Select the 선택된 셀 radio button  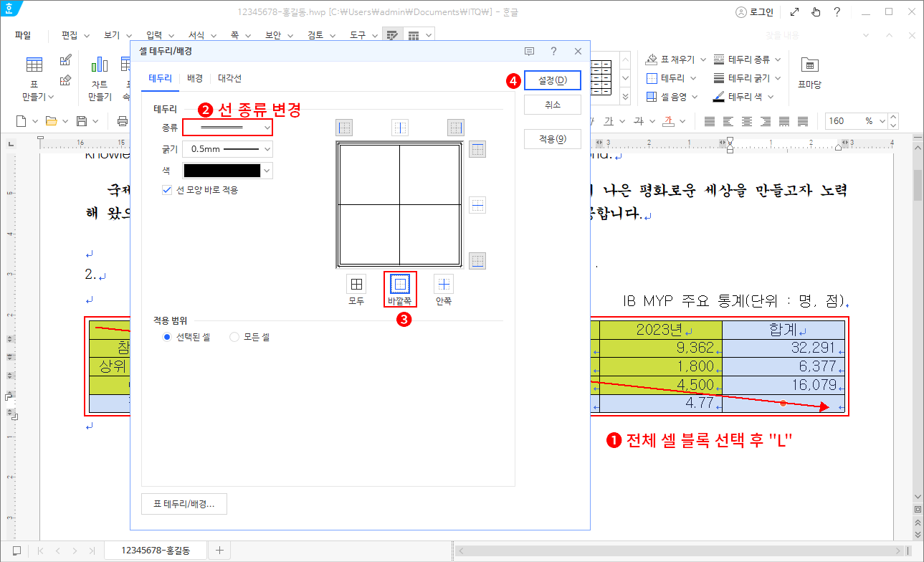167,337
